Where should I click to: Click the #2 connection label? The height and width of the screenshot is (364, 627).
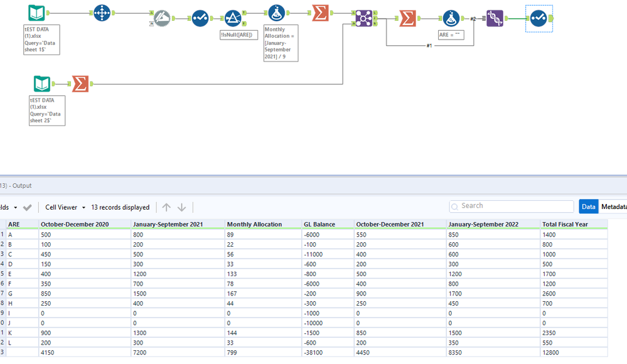[x=473, y=19]
